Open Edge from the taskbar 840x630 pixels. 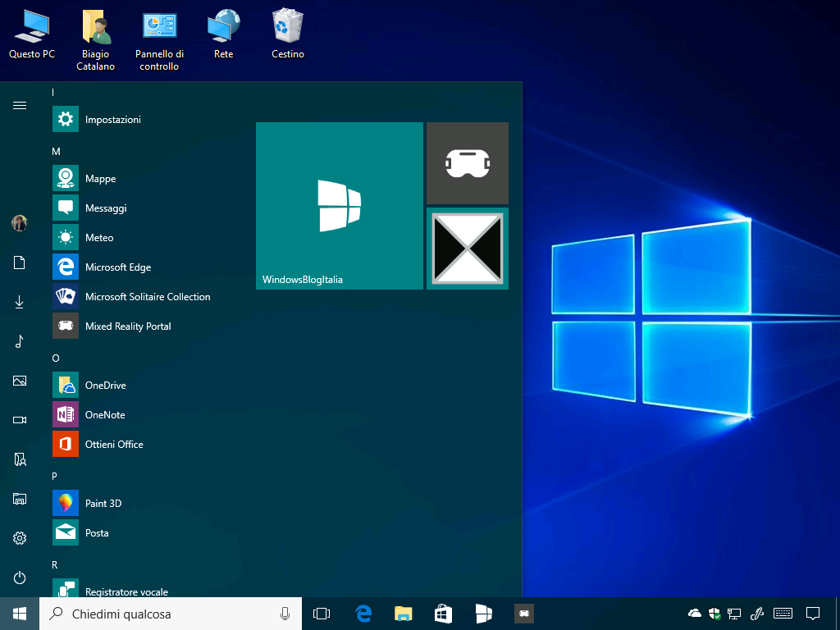point(363,614)
